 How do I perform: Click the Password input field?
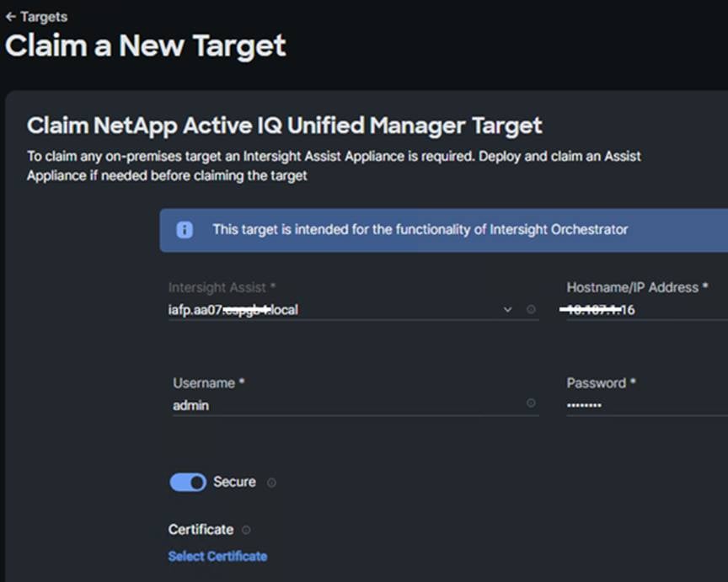(x=647, y=406)
